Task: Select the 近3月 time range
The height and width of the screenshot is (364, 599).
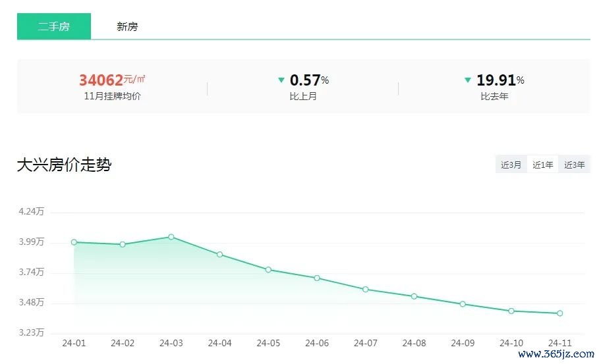Action: tap(511, 165)
